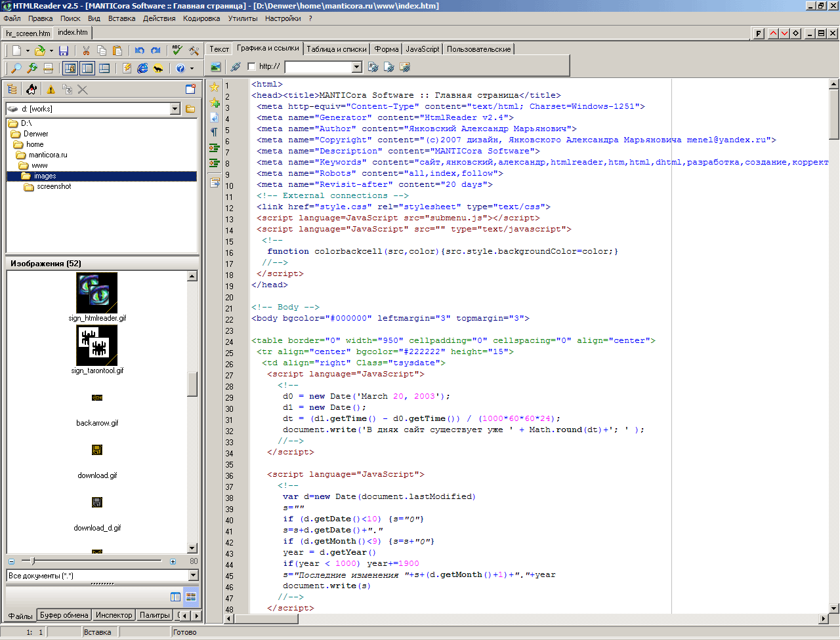Image resolution: width=840 pixels, height=640 pixels.
Task: Open the Утилиты menu
Action: (243, 18)
